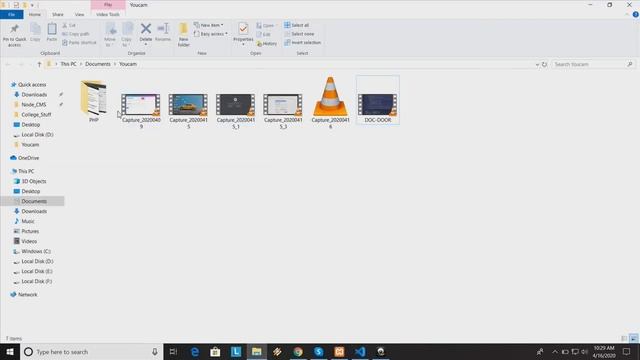Open the Easy access dropdown
This screenshot has width=640, height=360.
(211, 34)
